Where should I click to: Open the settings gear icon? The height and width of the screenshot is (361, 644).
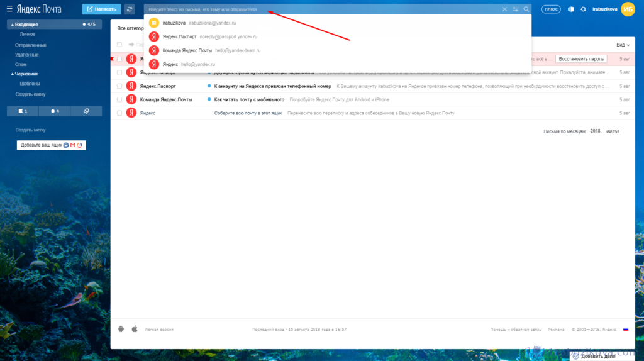tap(583, 9)
